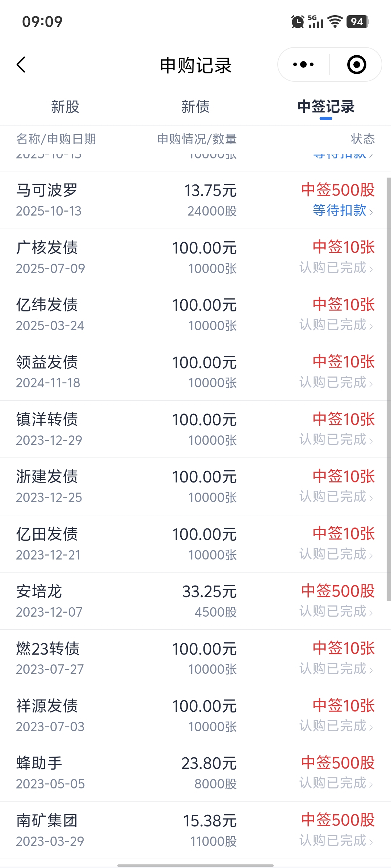View 认购已完成 status for 南矿集团
391x868 pixels.
click(x=336, y=841)
